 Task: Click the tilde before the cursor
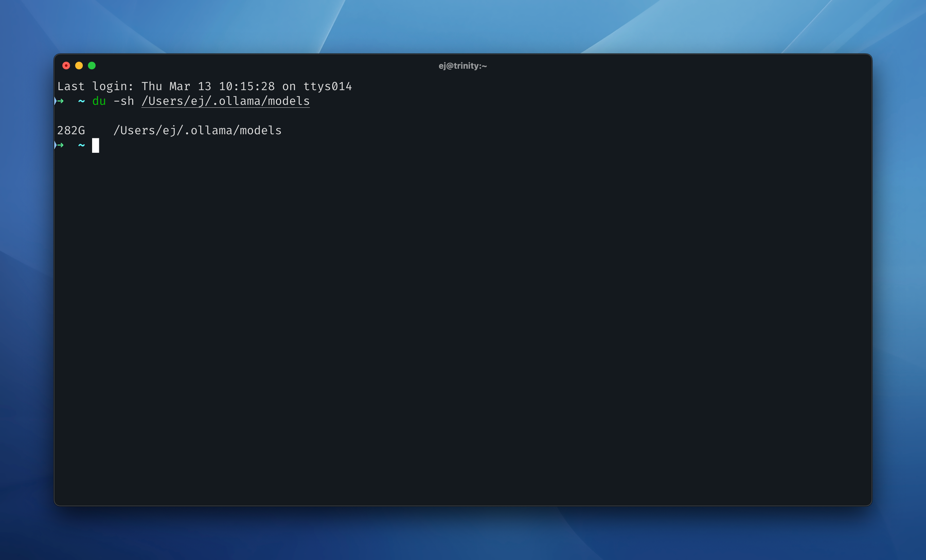coord(81,146)
